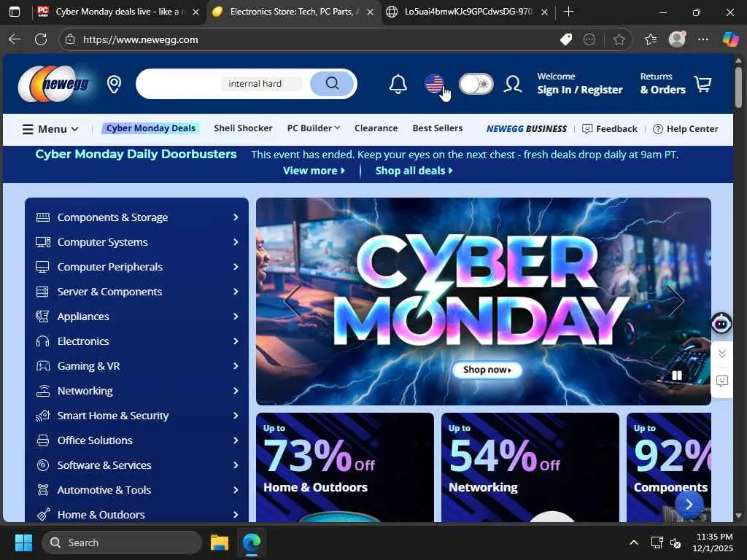Toggle the dark mode switch

476,84
